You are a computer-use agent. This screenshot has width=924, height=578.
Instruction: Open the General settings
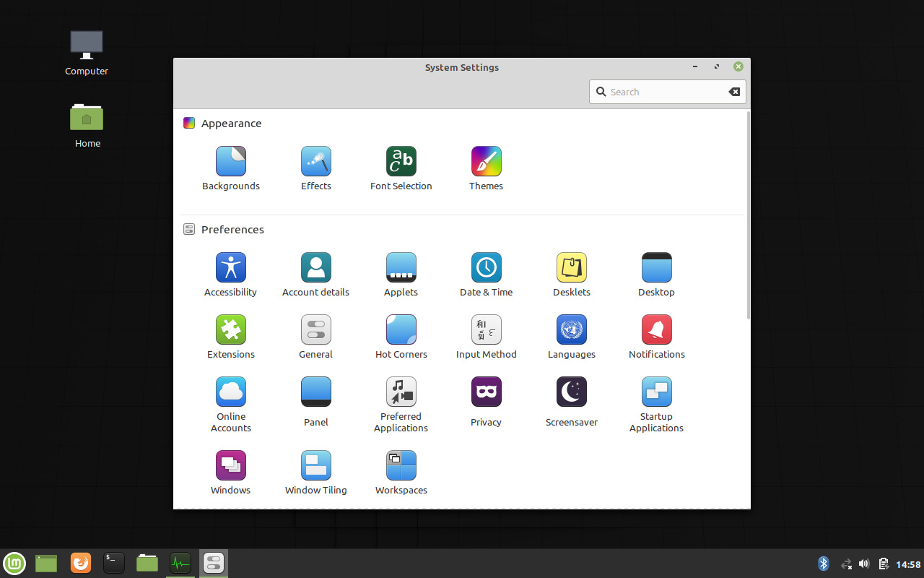click(x=316, y=337)
